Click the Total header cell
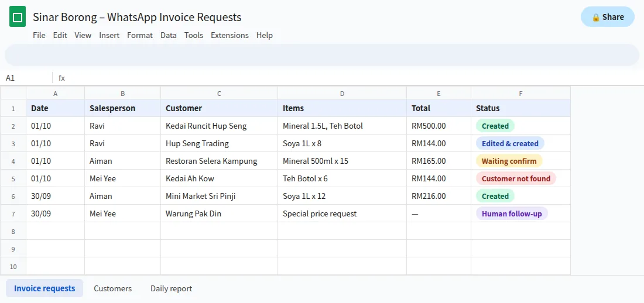Screen dimensions: 644x303 click(439, 108)
